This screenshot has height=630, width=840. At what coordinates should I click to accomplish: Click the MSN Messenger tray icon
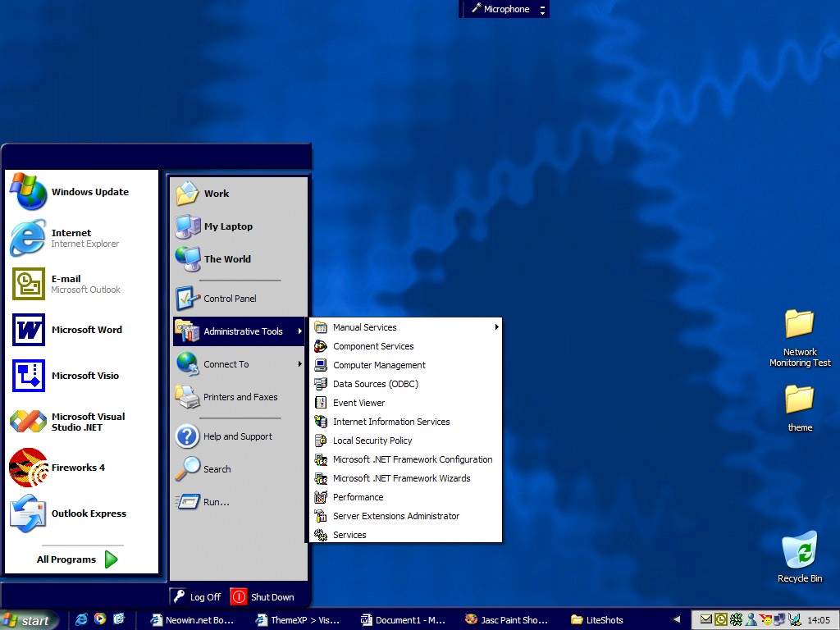751,620
